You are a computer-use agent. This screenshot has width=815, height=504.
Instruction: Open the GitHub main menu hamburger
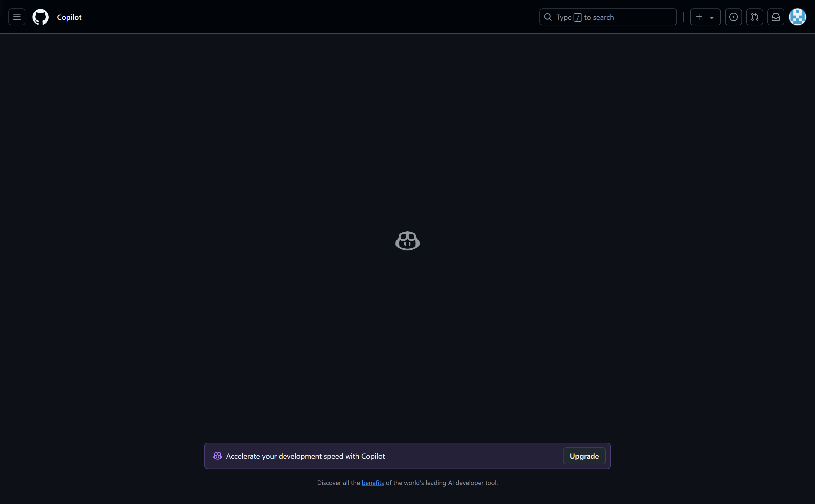tap(17, 17)
